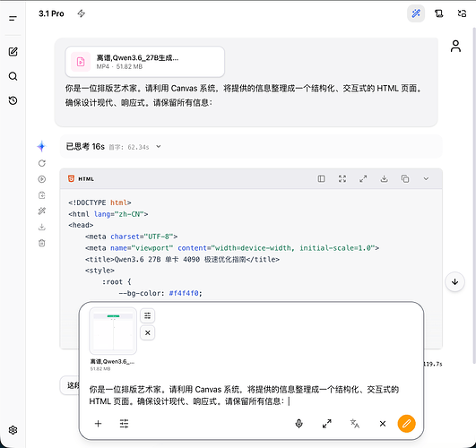Open search from left sidebar
This screenshot has height=448, width=476.
click(13, 76)
